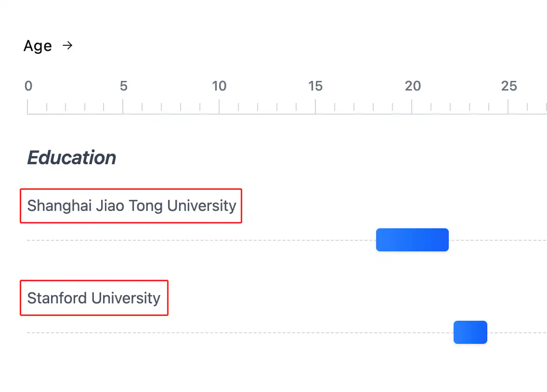Click the ruler tick mark below 20

tap(412, 106)
